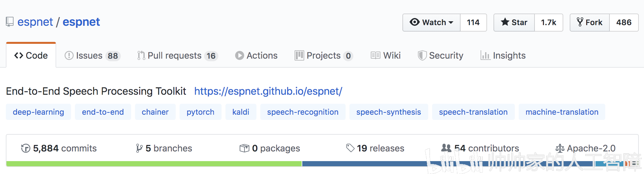
Task: Switch to the Wiki tab
Action: (x=386, y=55)
